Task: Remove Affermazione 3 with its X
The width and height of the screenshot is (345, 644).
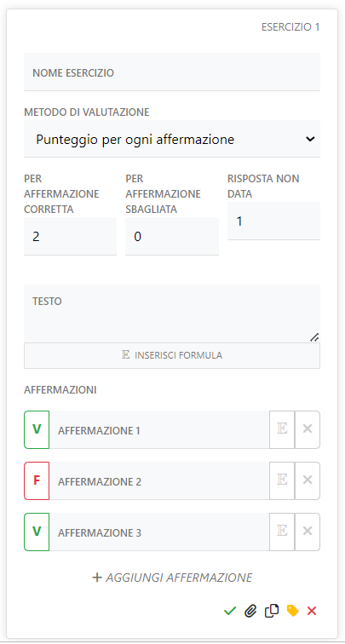Action: coord(308,532)
